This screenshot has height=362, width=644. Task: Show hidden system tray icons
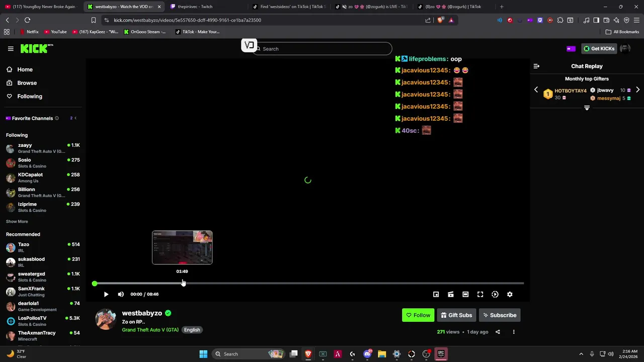581,354
